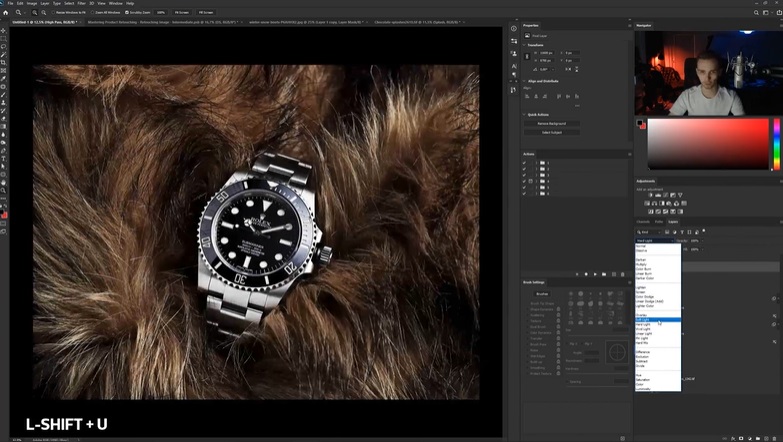Open the Properties panel options menu

click(x=630, y=25)
